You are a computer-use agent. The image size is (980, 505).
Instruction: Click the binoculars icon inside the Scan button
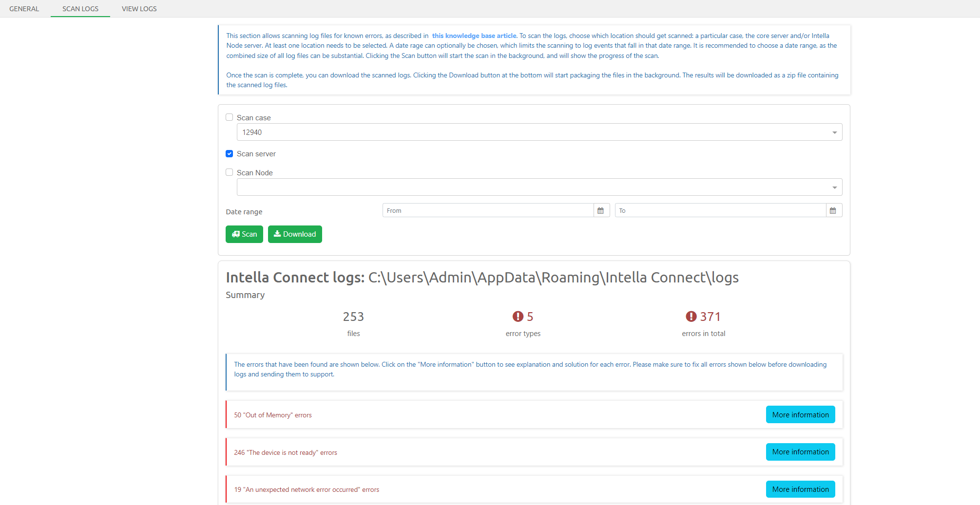click(235, 234)
